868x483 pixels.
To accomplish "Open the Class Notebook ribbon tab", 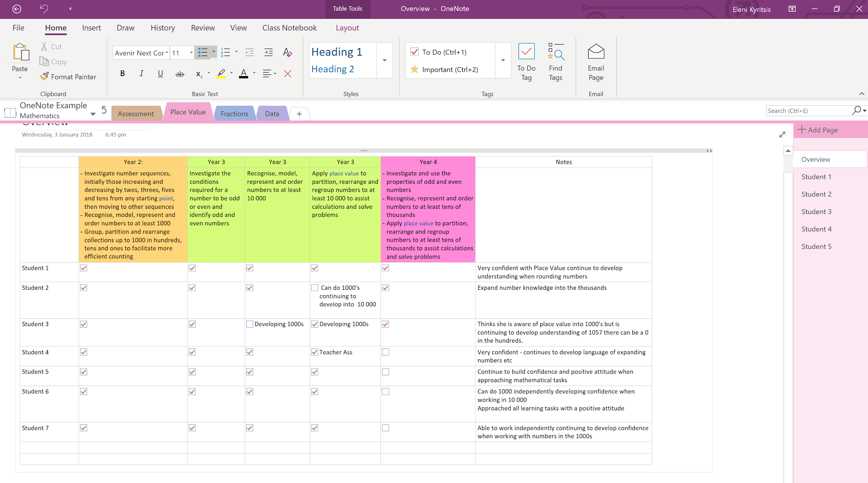I will click(x=289, y=27).
